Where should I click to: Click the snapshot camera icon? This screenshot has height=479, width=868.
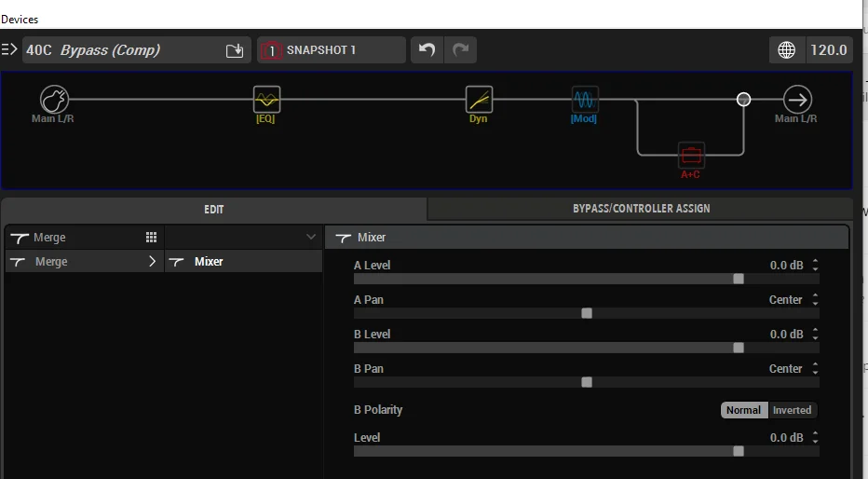pos(271,50)
